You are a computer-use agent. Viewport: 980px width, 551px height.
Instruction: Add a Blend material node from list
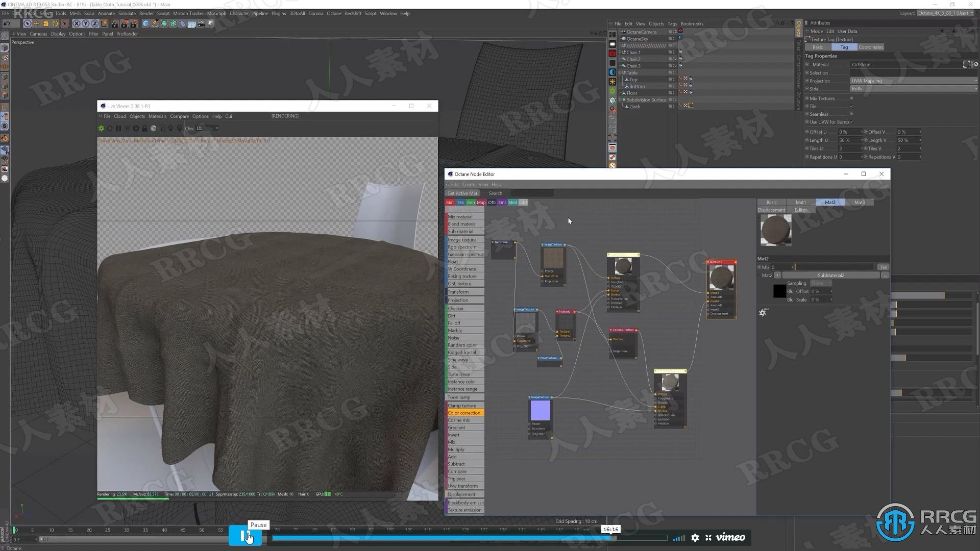pos(464,224)
